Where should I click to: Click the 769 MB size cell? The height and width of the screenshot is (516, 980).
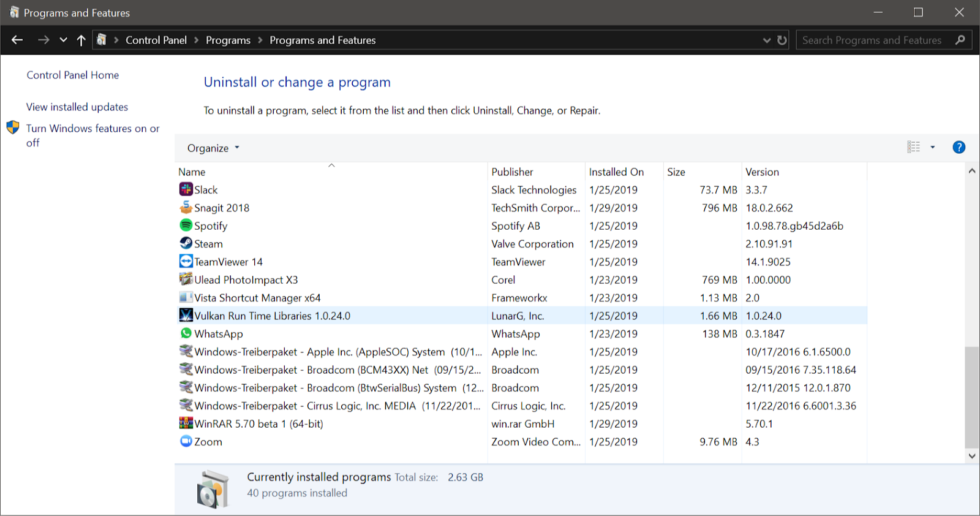[720, 279]
